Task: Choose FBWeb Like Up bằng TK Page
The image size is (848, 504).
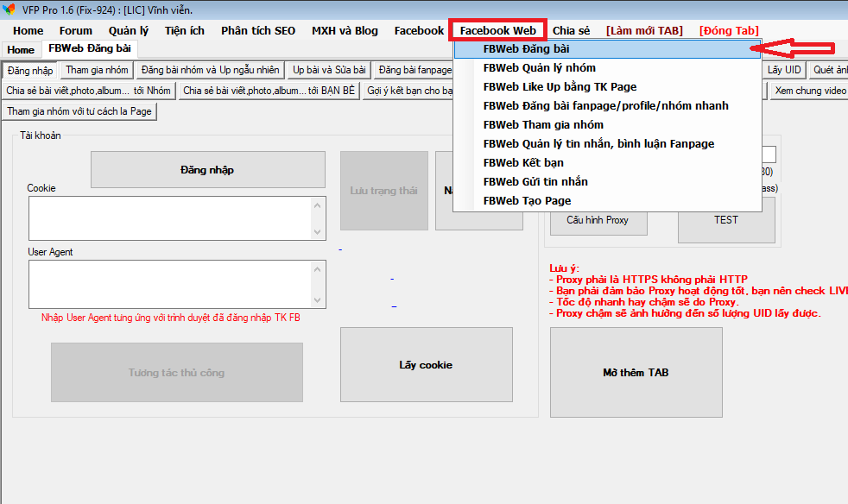Action: (560, 87)
